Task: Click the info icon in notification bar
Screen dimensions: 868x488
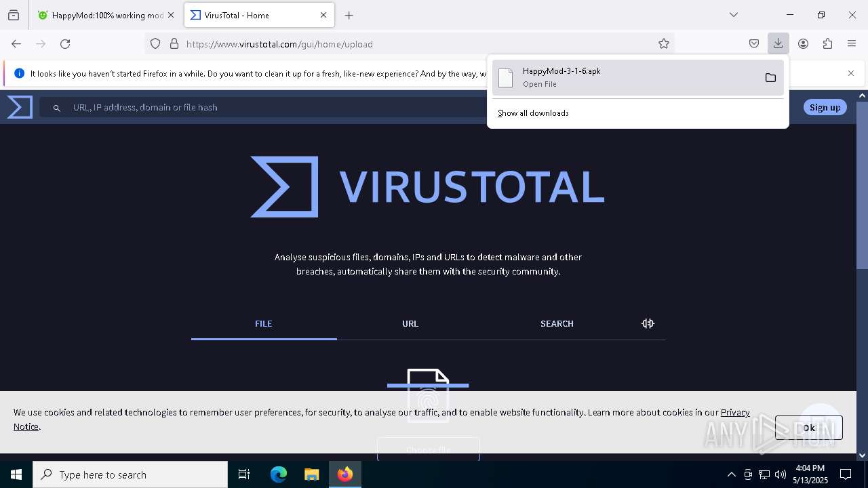Action: click(x=19, y=73)
